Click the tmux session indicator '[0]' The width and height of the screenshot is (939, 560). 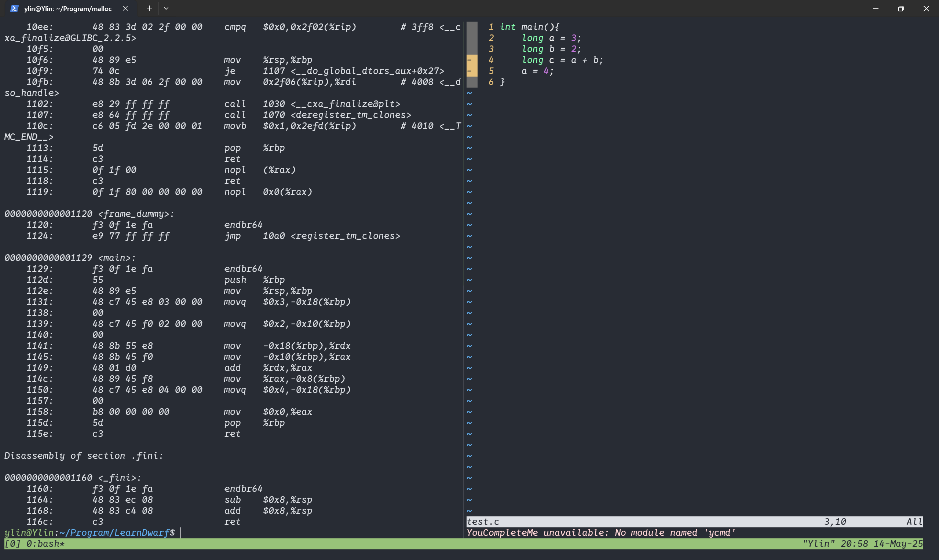tap(12, 544)
